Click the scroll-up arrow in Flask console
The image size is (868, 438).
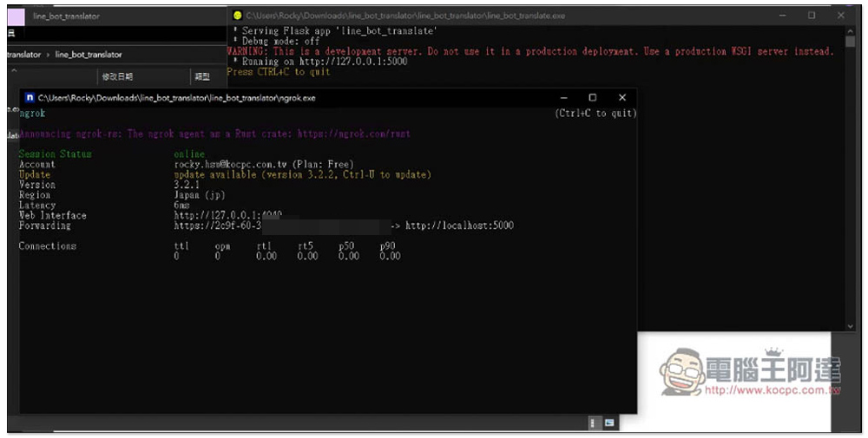[x=851, y=32]
